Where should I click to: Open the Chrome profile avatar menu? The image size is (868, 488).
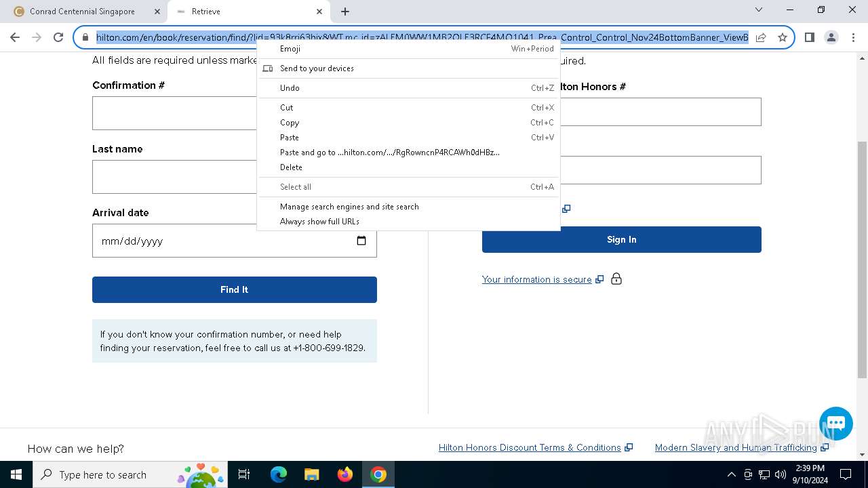[831, 37]
